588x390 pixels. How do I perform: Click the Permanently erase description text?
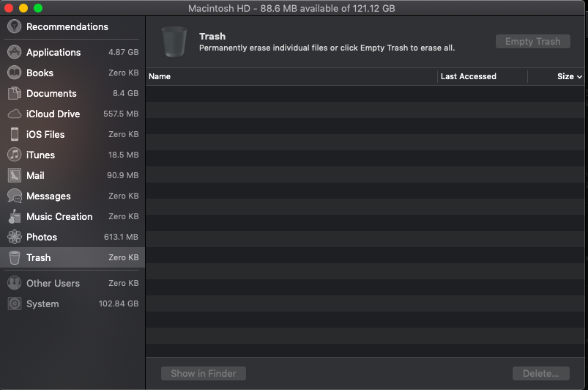[327, 48]
